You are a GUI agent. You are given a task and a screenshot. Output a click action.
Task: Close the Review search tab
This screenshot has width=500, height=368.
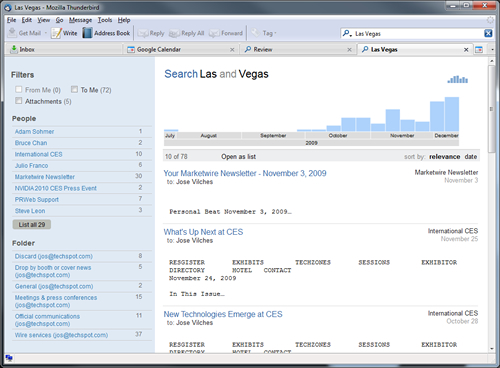pos(349,50)
